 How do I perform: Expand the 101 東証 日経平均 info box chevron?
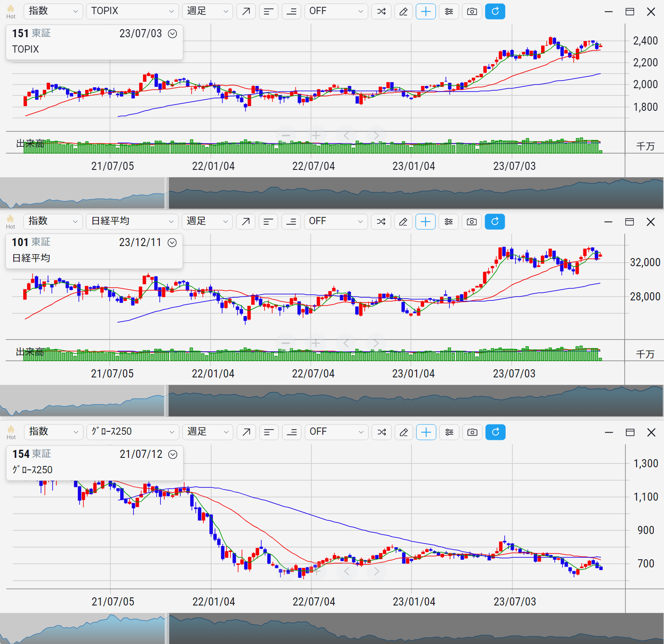pos(172,243)
